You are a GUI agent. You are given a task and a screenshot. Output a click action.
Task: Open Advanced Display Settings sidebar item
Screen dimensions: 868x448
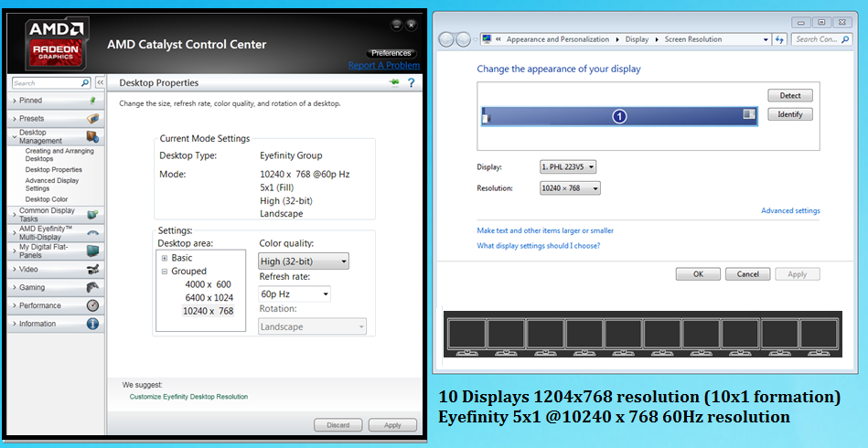[52, 184]
